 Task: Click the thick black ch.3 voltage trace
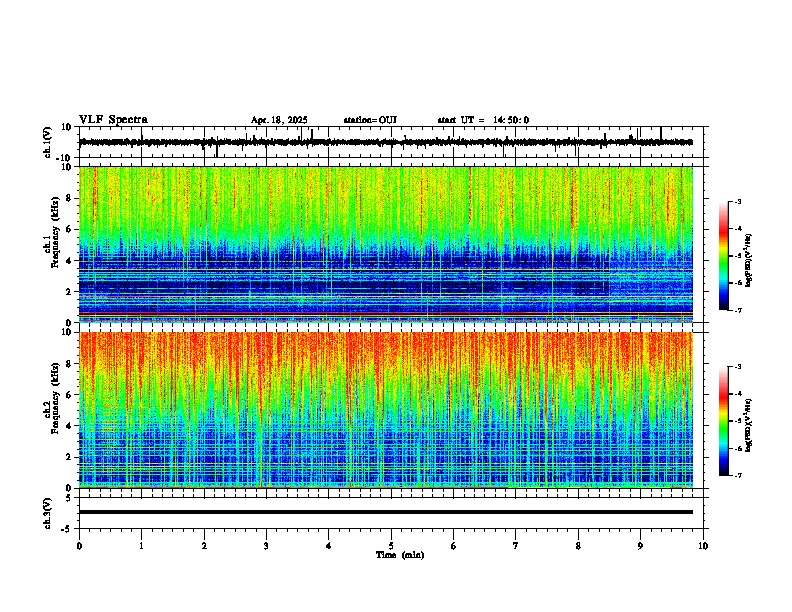[x=386, y=512]
